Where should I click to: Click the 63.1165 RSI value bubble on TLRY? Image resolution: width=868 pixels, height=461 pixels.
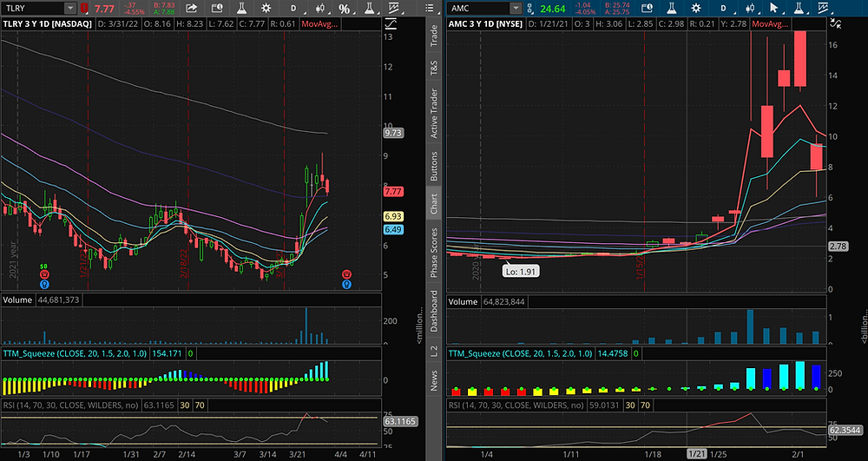(400, 421)
